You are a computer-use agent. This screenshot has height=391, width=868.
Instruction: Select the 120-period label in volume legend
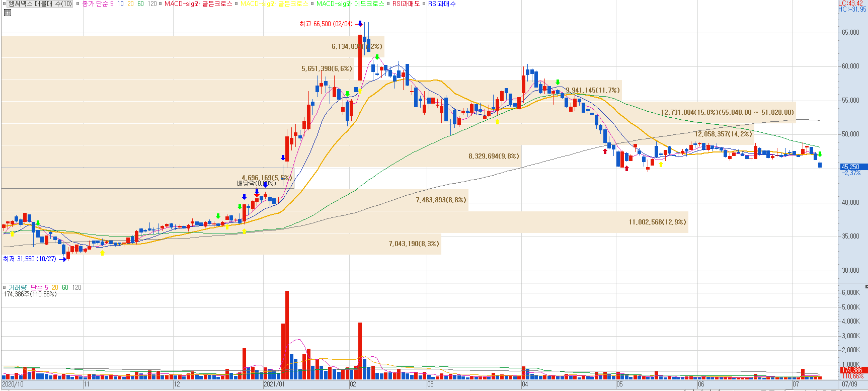point(76,288)
